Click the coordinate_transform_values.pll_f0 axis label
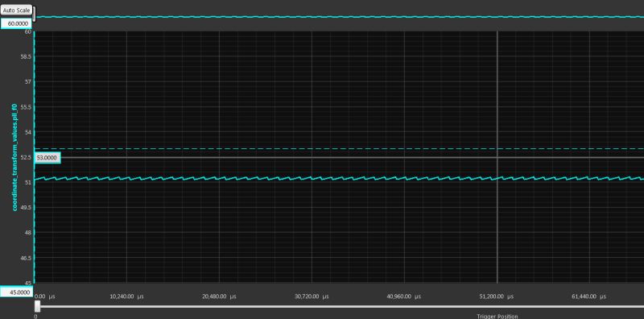The width and height of the screenshot is (644, 319). tap(14, 157)
